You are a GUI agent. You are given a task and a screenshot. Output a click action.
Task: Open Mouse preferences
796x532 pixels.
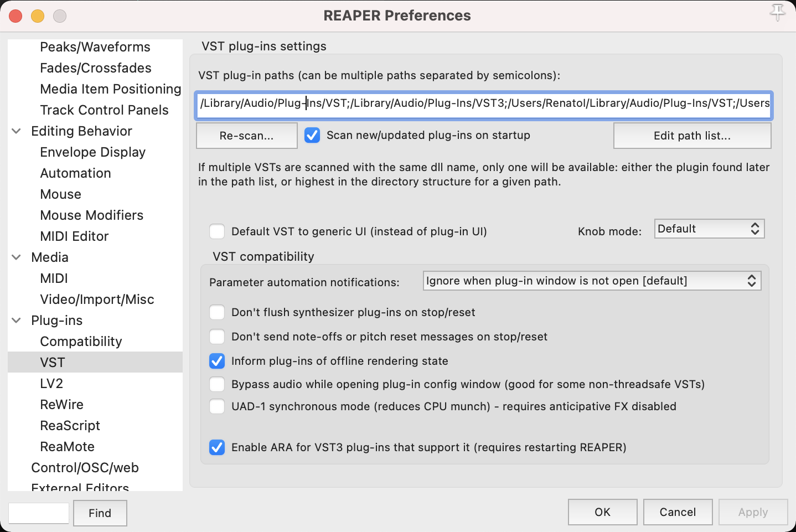pos(61,194)
